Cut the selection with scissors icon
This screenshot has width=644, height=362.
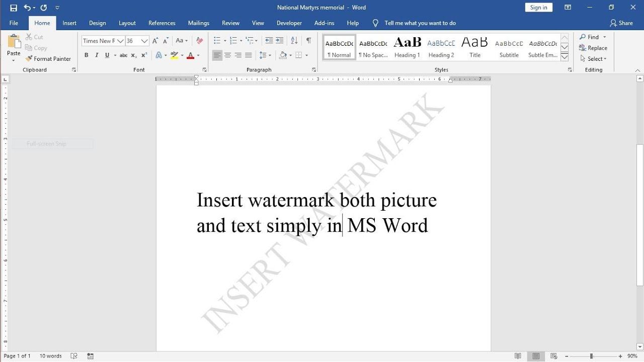(x=34, y=37)
